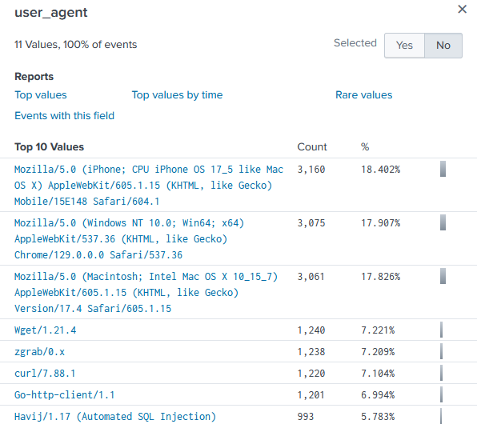Click the 6.994% percentage
477x424 pixels.
(x=378, y=395)
